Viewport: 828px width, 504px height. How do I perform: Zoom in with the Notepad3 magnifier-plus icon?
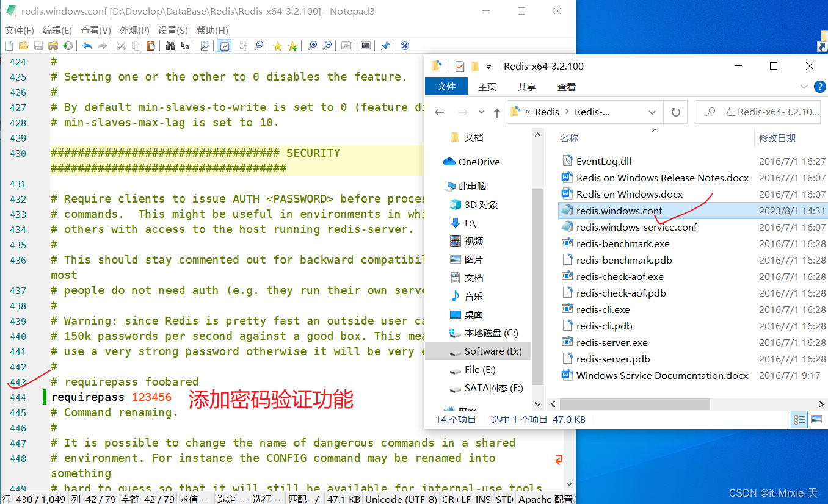[312, 46]
